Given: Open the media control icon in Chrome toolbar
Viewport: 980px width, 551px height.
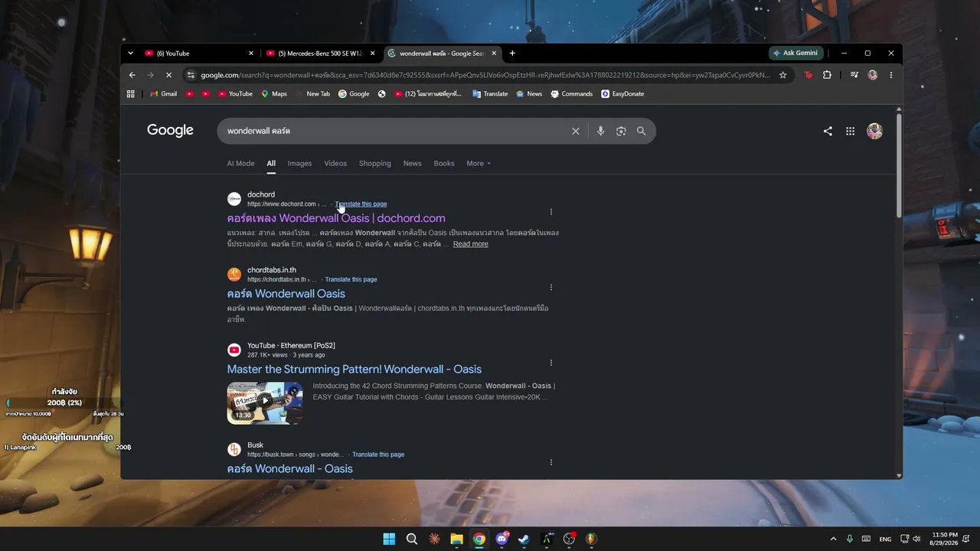Looking at the screenshot, I should coord(854,75).
